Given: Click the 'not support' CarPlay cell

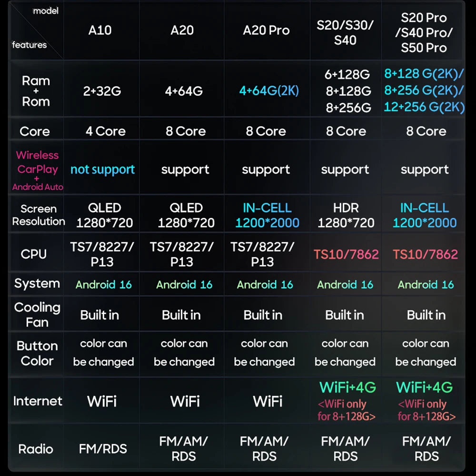Looking at the screenshot, I should coord(103,169).
